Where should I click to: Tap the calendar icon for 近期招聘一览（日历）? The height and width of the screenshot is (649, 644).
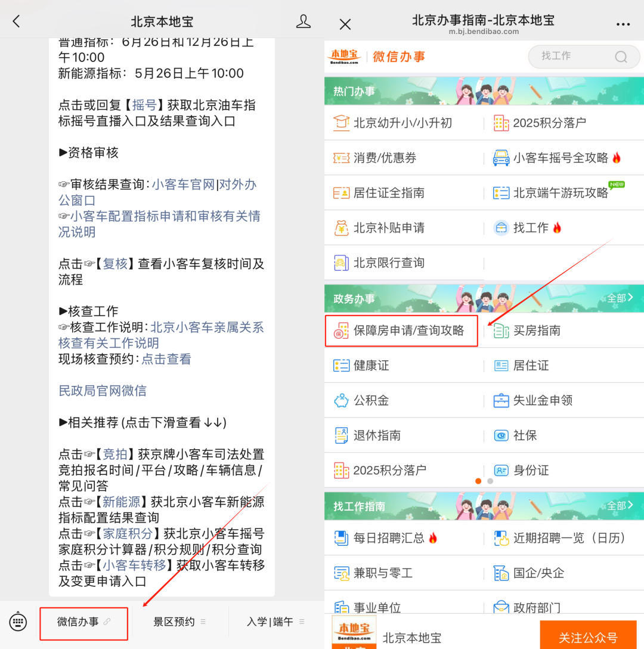501,538
